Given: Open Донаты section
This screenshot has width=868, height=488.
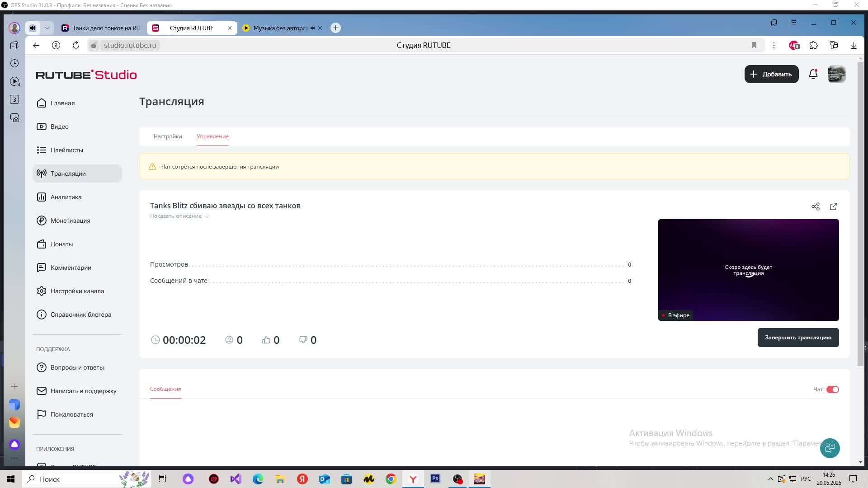Looking at the screenshot, I should pos(77,244).
